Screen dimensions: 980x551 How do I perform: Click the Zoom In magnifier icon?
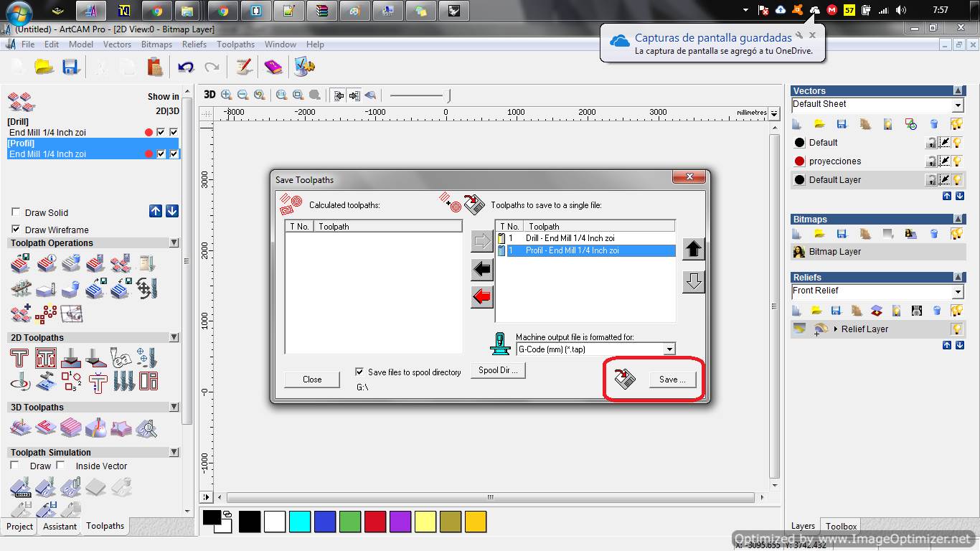click(227, 95)
